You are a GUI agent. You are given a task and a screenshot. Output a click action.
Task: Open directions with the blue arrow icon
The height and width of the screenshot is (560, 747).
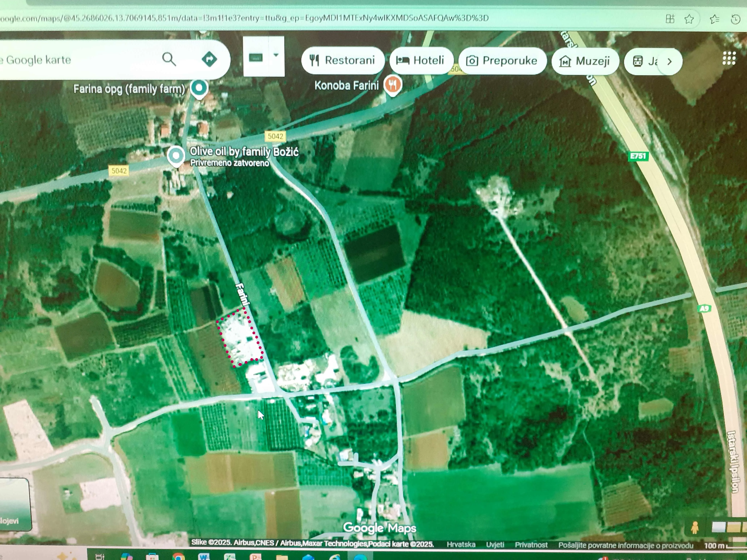pos(209,59)
